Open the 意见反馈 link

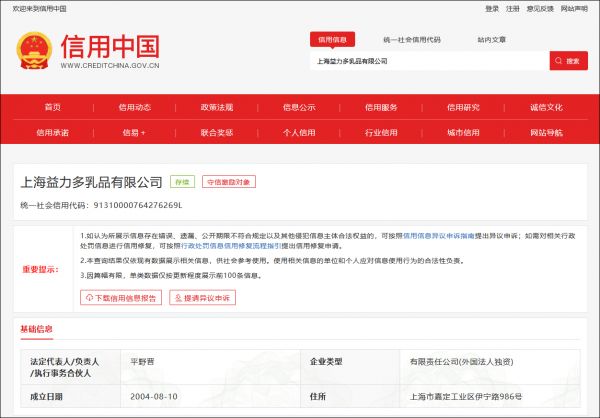(540, 8)
